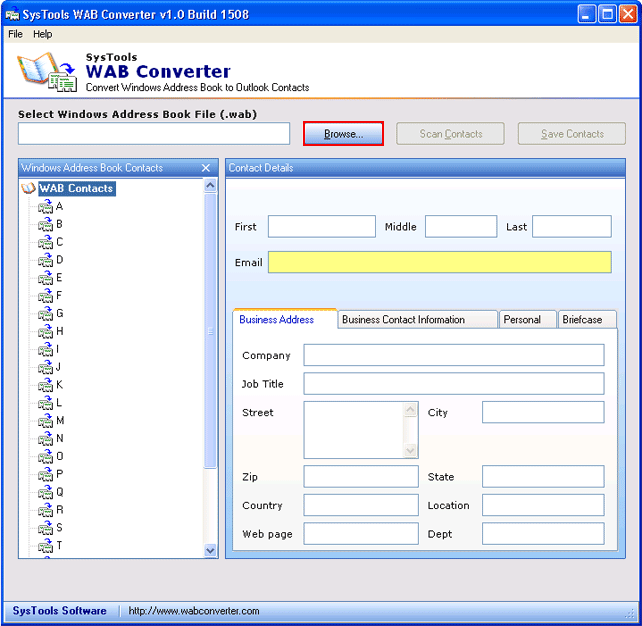Click the contact icon beside letter D
Image resolution: width=642 pixels, height=626 pixels.
point(45,260)
